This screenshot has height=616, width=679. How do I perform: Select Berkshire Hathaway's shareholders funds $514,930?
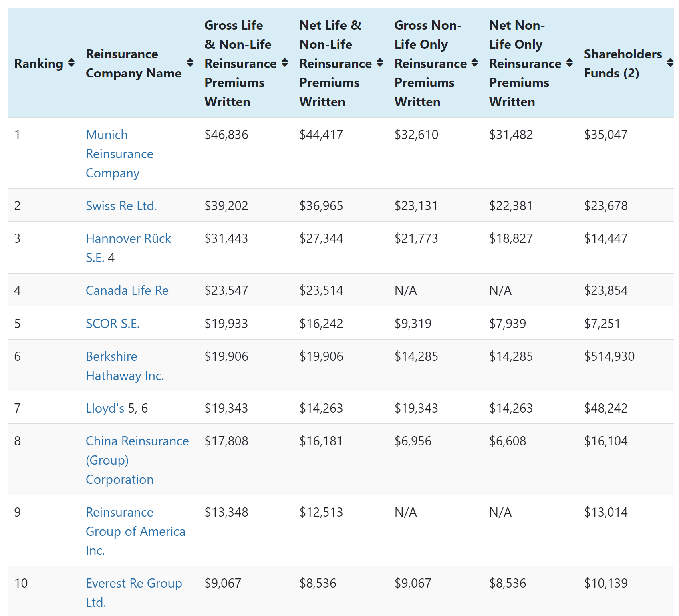point(610,356)
